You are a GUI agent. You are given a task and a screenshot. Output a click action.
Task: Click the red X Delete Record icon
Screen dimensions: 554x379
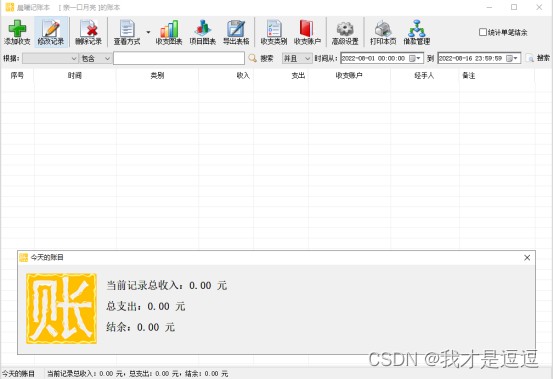88,32
